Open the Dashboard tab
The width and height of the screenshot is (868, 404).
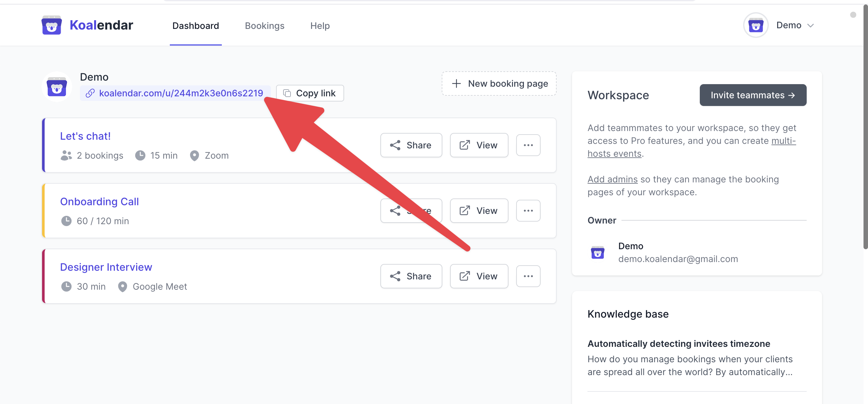click(x=195, y=26)
